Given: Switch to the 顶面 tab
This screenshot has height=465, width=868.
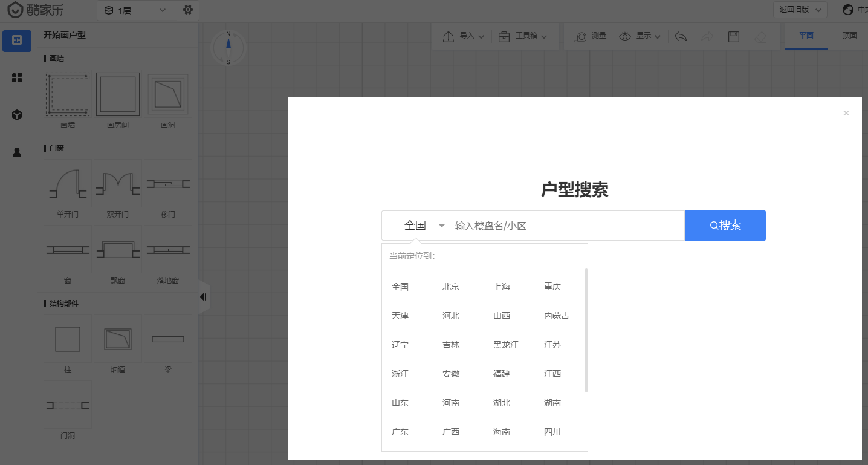Looking at the screenshot, I should (x=849, y=36).
